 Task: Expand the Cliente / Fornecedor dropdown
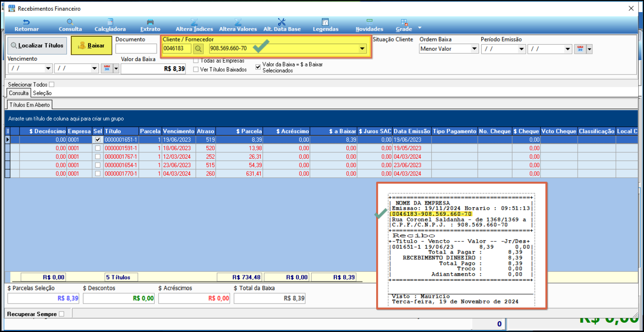click(362, 49)
